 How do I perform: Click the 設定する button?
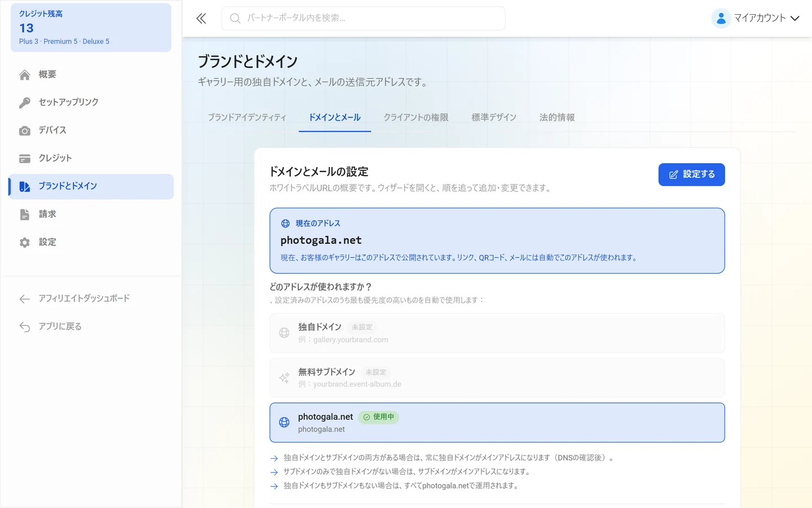click(x=691, y=174)
